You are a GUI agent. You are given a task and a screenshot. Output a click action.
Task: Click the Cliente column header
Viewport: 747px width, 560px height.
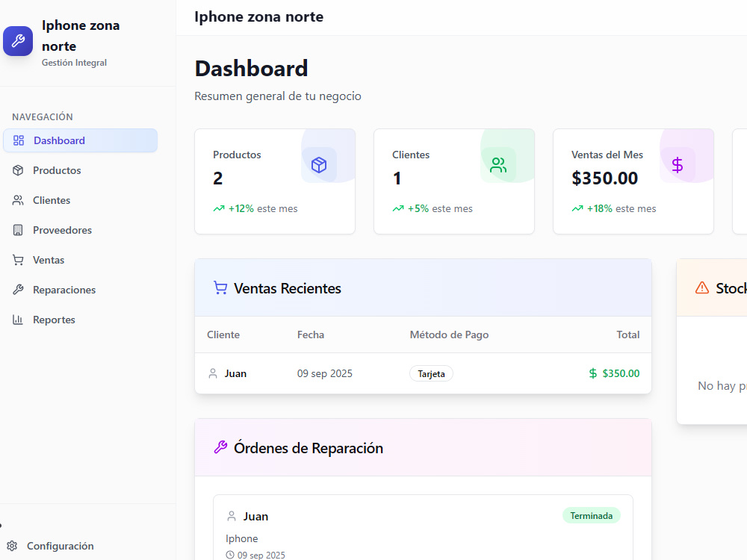pos(223,335)
